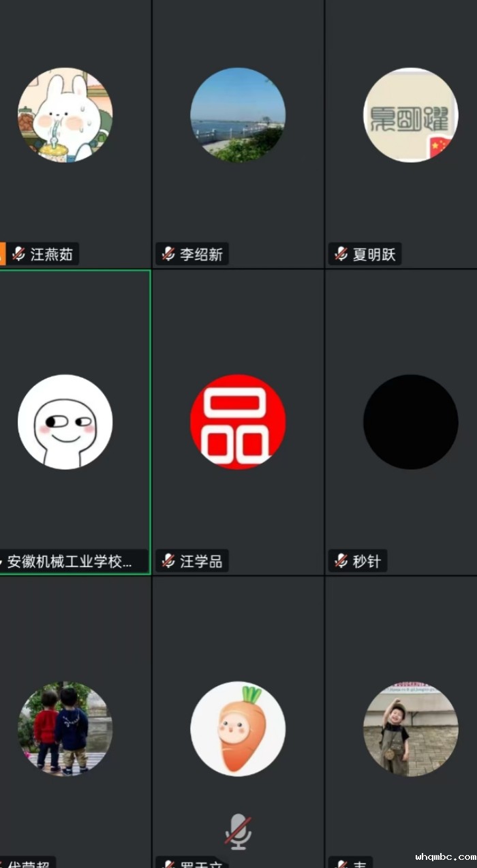The height and width of the screenshot is (868, 477).
Task: Open the avatar of child in overalls
Action: (410, 728)
